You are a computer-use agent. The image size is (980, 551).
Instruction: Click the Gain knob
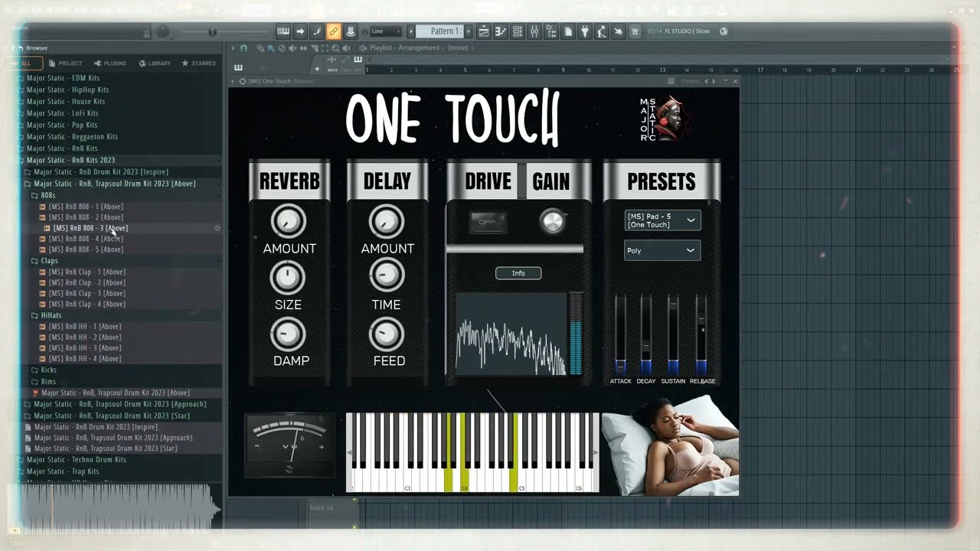coord(552,222)
